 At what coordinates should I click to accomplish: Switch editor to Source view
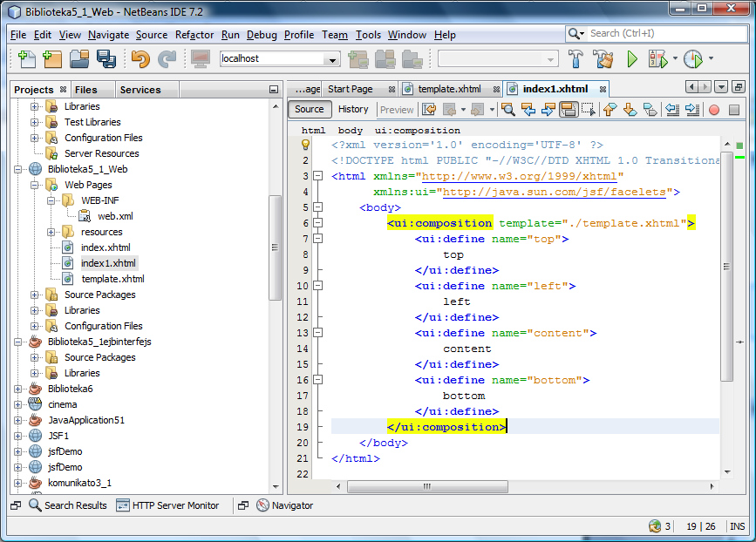click(310, 110)
